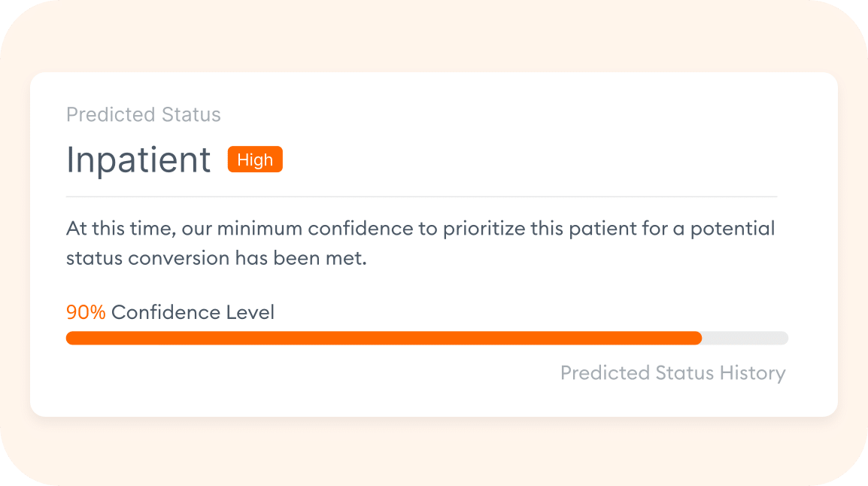Click the orange High confidence badge
This screenshot has height=486, width=868.
tap(255, 159)
